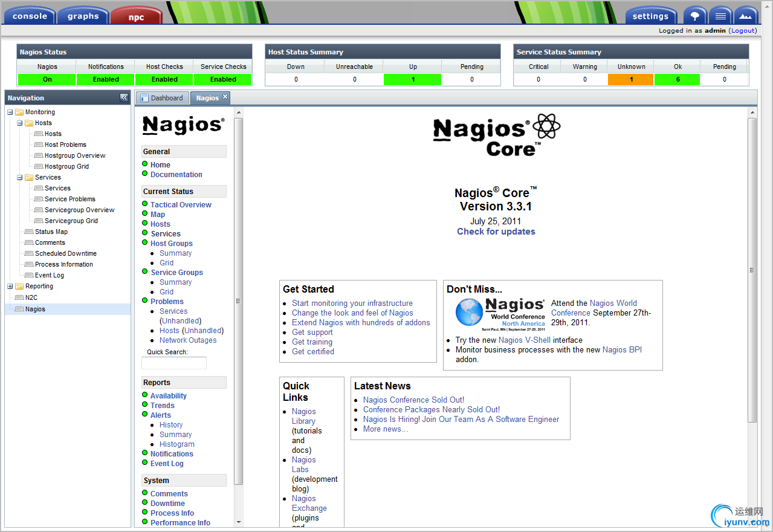Open Nagios Conference Sold Out news link
Image resolution: width=773 pixels, height=532 pixels.
pyautogui.click(x=413, y=400)
